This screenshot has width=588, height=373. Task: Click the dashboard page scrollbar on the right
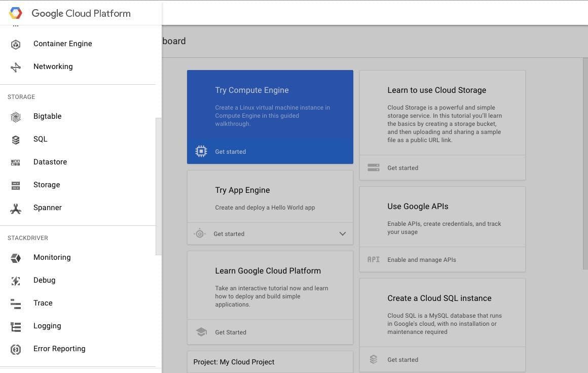click(585, 163)
